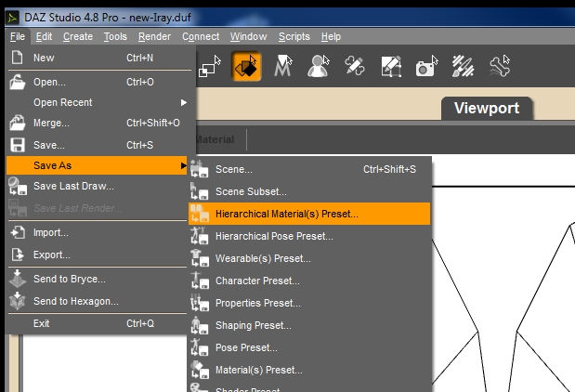Click the Scene save icon in submenu

click(200, 169)
